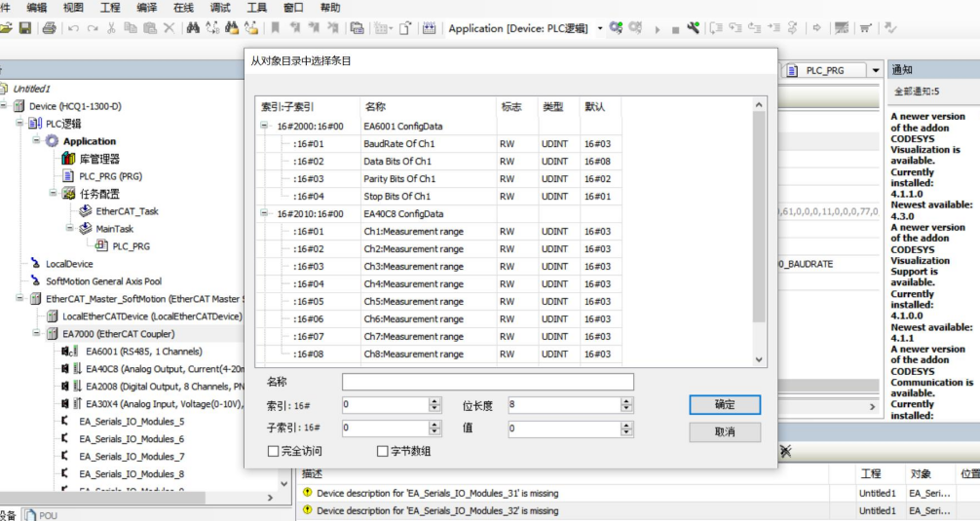The image size is (980, 521).
Task: Select LocalEtherCATDevice in device tree
Action: click(152, 316)
